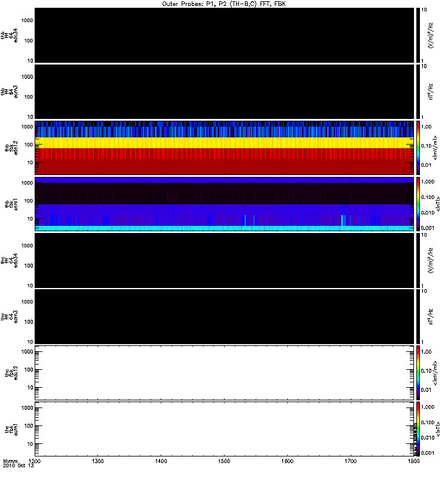The width and height of the screenshot is (448, 478).
Task: Select the thb fff 64 scm3 spectrogram panel
Action: 224,91
